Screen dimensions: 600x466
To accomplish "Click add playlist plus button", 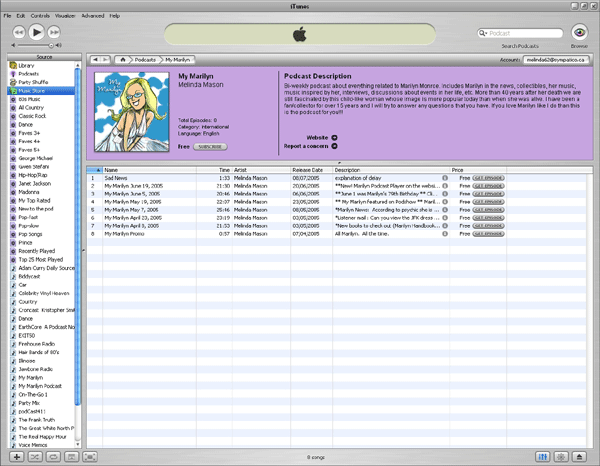I will click(x=16, y=457).
